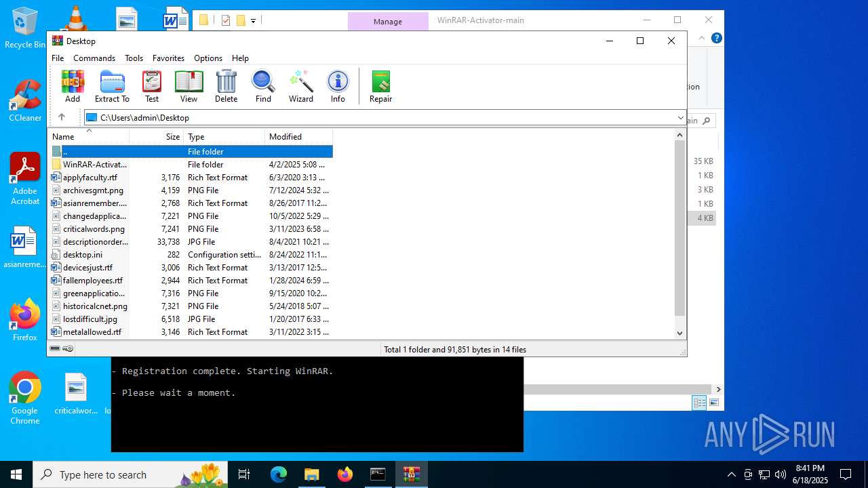Open Explorer help question mark icon
The image size is (868, 488).
(716, 39)
